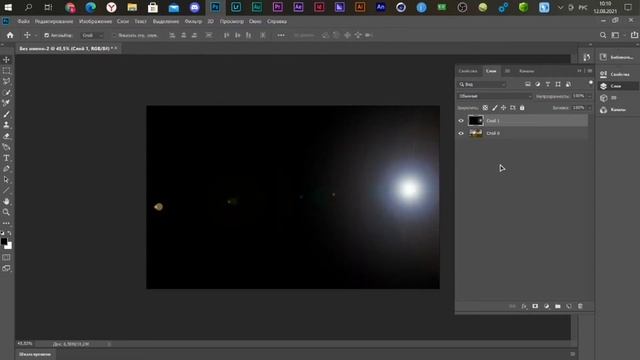Create a new layer

click(569, 306)
